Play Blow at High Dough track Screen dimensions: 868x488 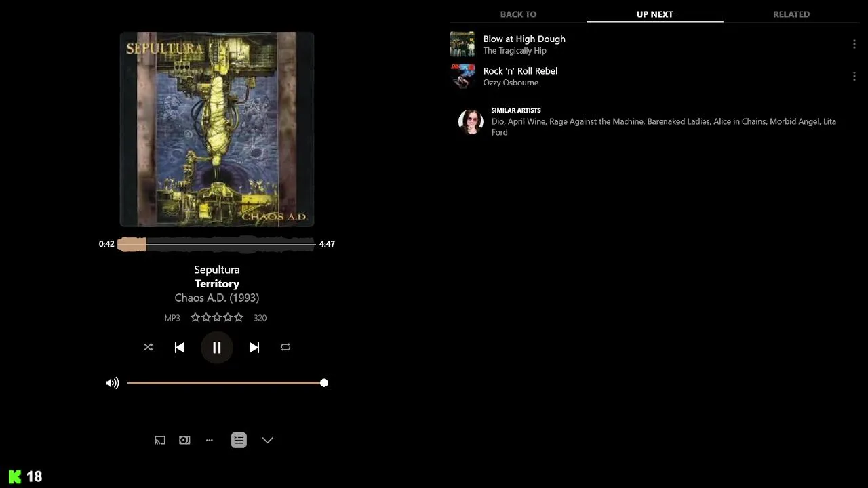[524, 39]
